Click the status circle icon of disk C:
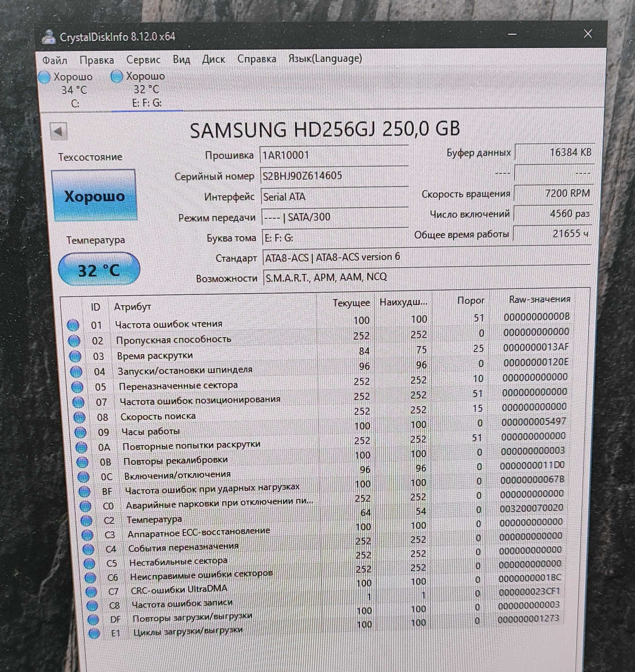The height and width of the screenshot is (672, 635). (45, 78)
